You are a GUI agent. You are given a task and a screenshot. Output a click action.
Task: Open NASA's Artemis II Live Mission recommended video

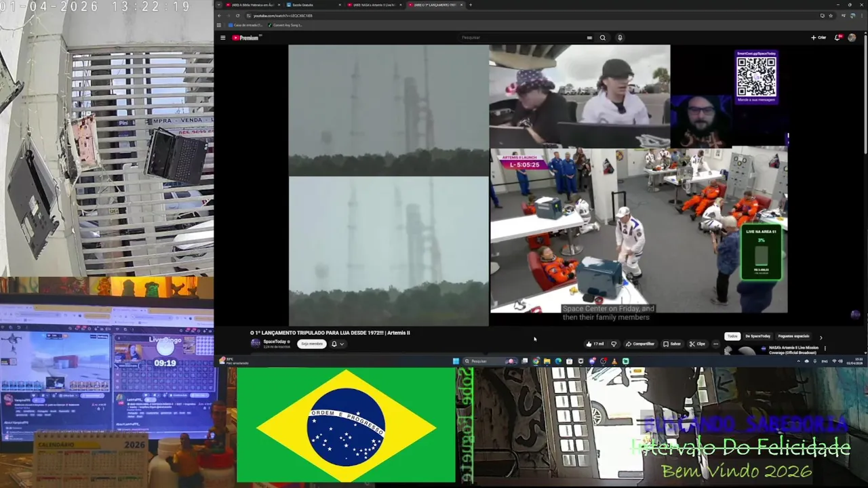tap(793, 350)
